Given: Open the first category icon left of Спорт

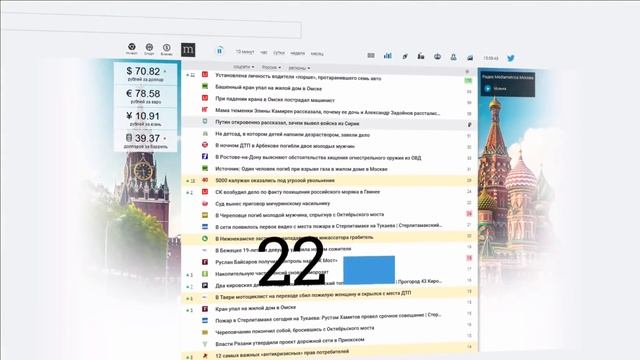Looking at the screenshot, I should [131, 49].
